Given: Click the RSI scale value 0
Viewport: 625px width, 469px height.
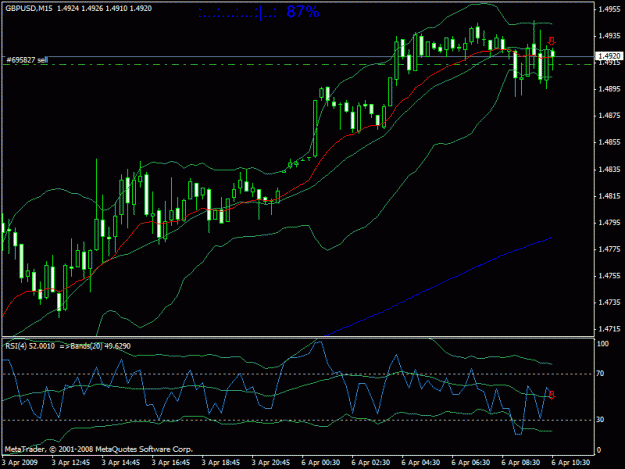Looking at the screenshot, I should 599,450.
